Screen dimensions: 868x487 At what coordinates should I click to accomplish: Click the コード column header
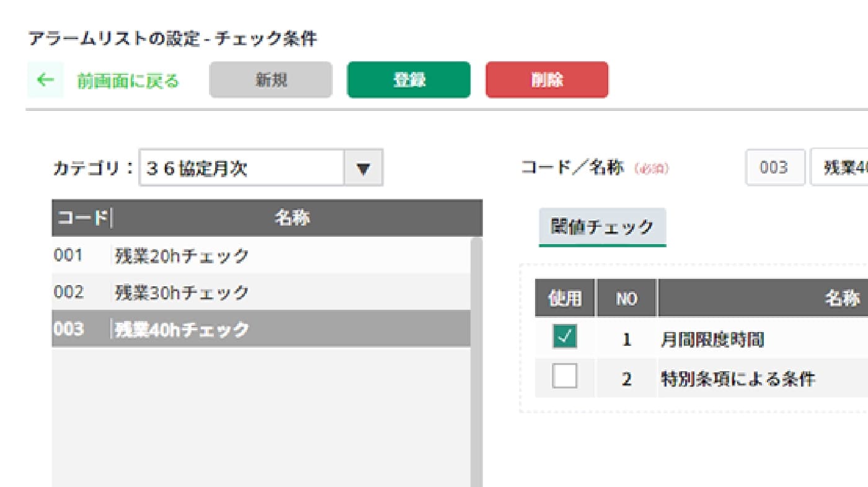pos(81,217)
